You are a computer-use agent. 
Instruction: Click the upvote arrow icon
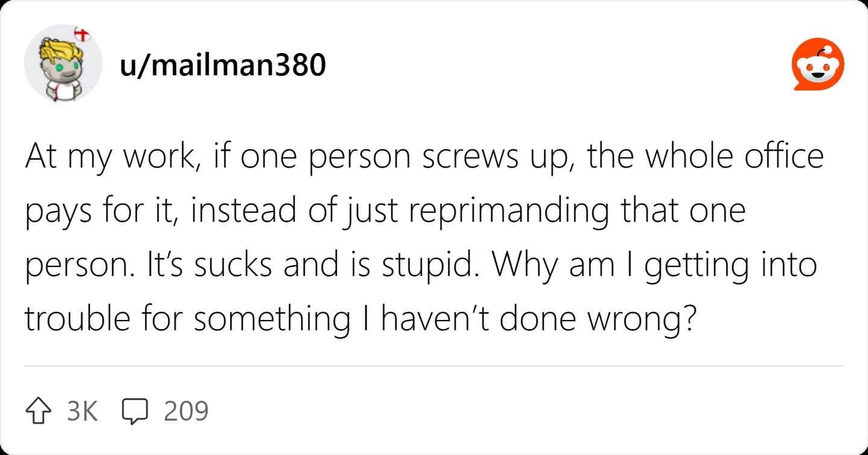point(39,411)
